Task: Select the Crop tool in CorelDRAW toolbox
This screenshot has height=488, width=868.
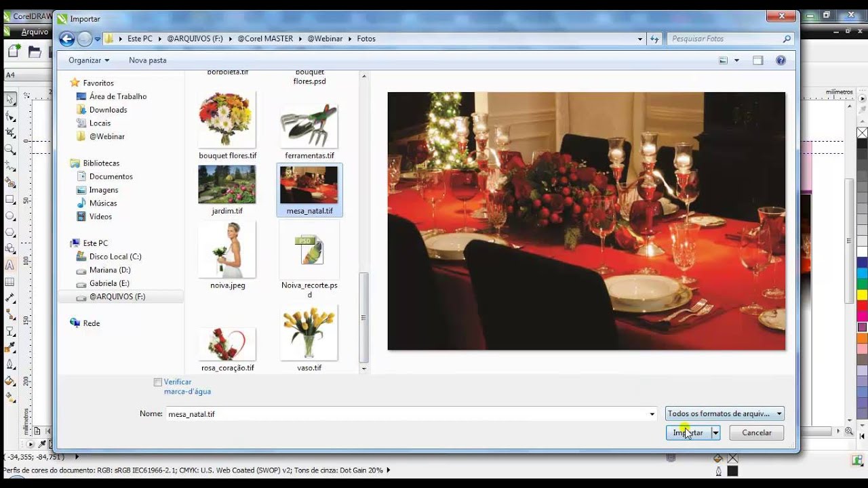Action: [10, 133]
